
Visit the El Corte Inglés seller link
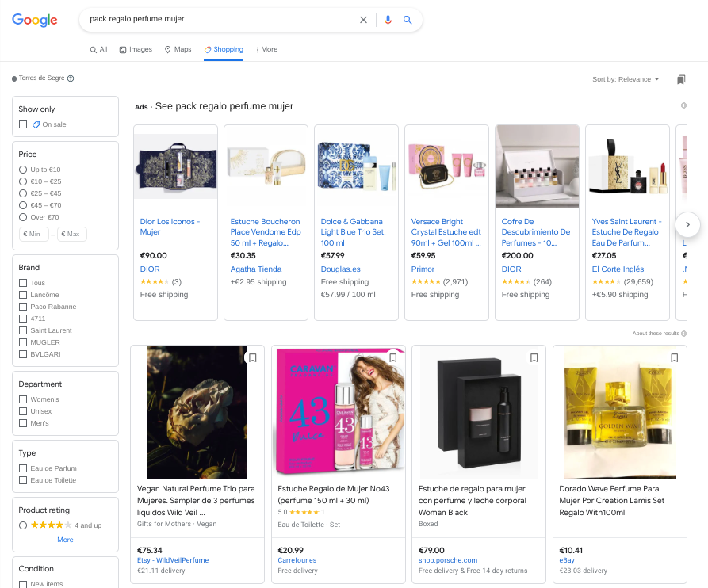tap(618, 269)
